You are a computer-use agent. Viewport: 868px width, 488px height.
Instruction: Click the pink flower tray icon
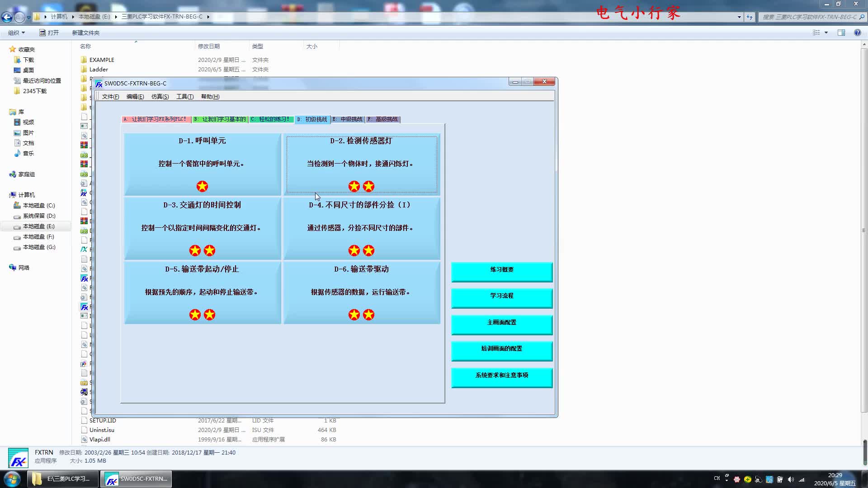pos(737,479)
